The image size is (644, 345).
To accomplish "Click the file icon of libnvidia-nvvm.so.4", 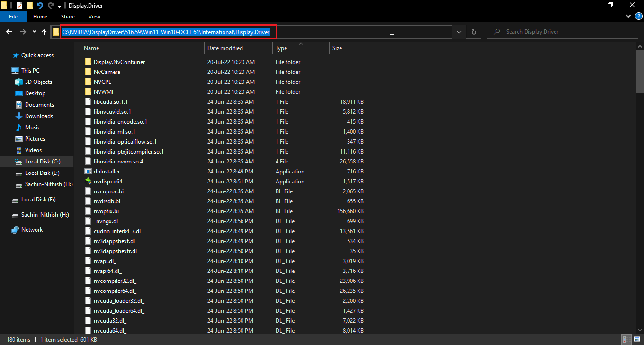I will pos(88,162).
